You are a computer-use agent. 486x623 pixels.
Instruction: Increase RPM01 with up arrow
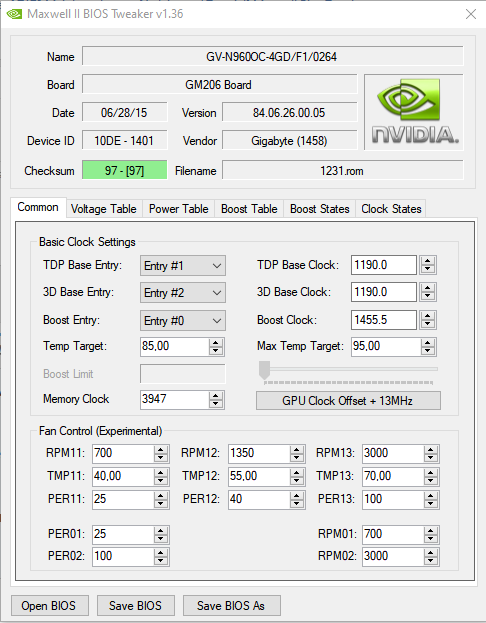point(430,531)
